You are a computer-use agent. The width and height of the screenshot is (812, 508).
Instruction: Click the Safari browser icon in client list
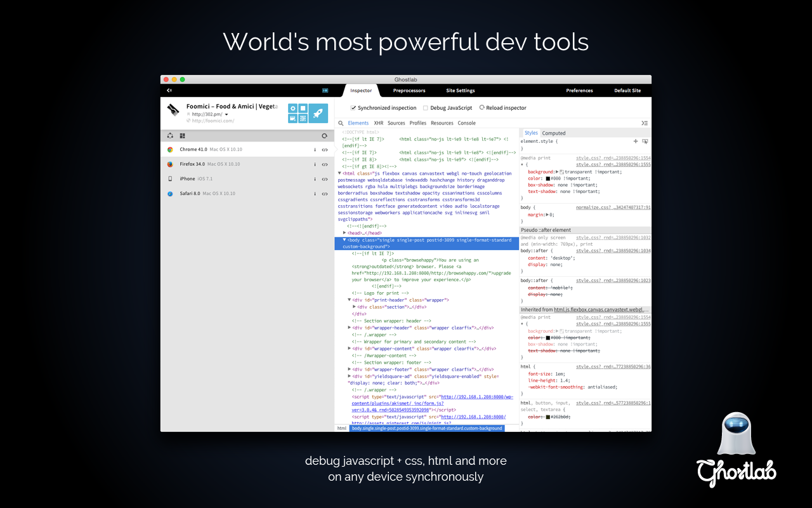170,194
